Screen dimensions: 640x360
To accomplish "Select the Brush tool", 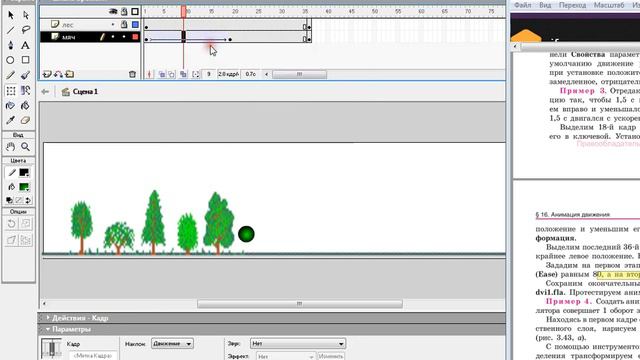I will tap(26, 75).
